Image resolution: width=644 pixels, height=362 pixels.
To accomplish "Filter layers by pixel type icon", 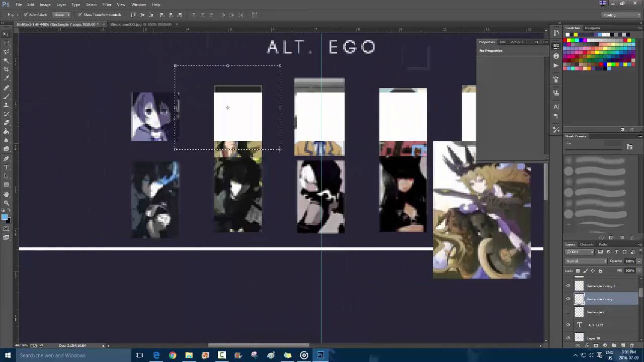I will click(600, 252).
